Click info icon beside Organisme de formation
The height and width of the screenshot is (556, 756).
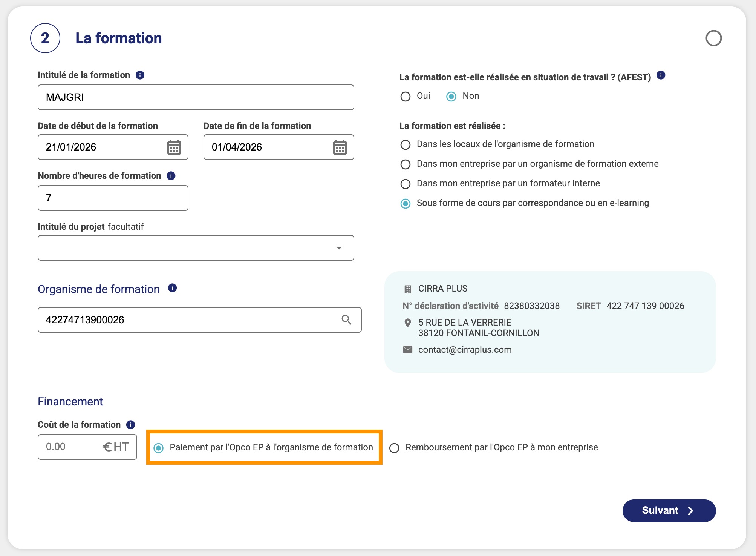[172, 288]
